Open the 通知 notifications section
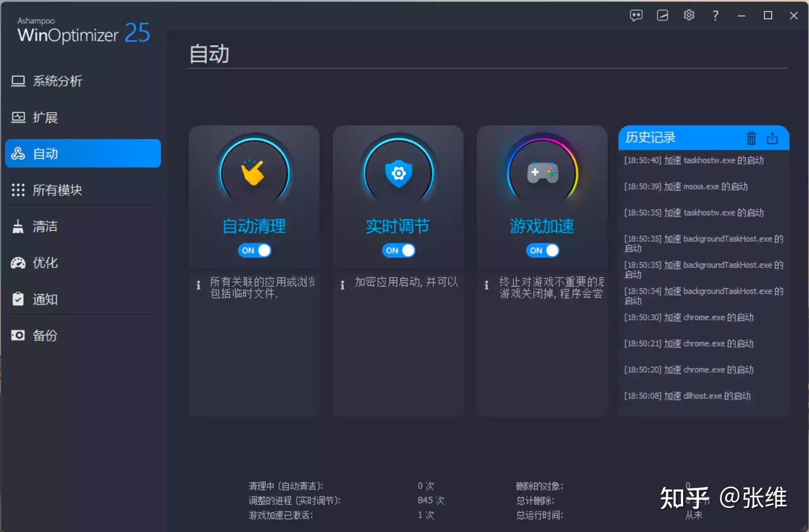This screenshot has width=809, height=532. [45, 299]
